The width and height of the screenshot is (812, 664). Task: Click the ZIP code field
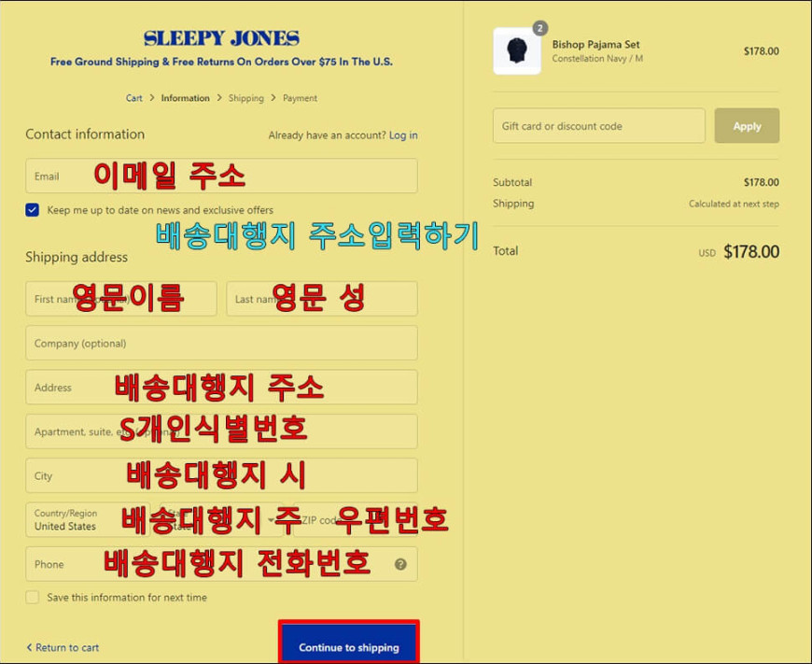[356, 520]
